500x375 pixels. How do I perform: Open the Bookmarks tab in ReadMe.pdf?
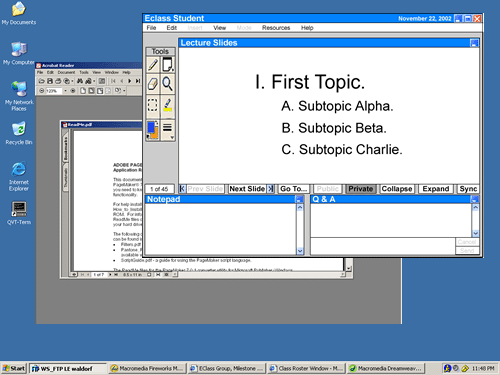coord(66,148)
